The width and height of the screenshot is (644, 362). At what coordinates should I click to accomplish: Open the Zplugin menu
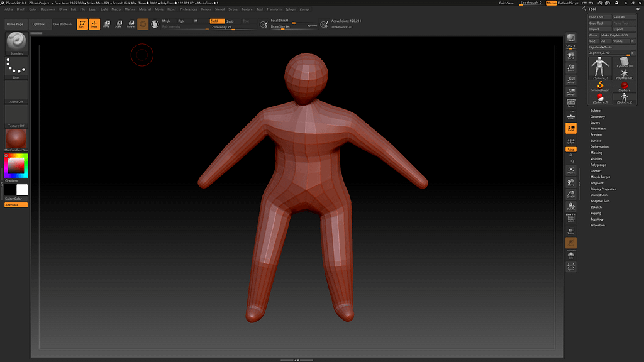(x=291, y=9)
